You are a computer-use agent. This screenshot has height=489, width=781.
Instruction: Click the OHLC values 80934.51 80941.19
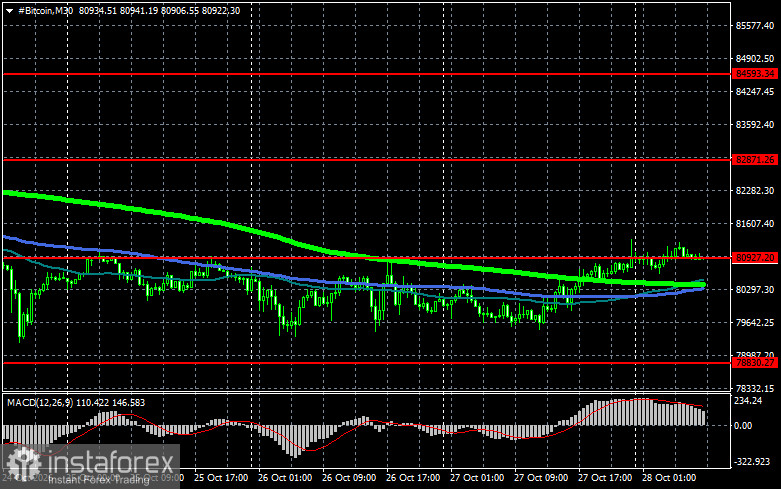coord(118,10)
